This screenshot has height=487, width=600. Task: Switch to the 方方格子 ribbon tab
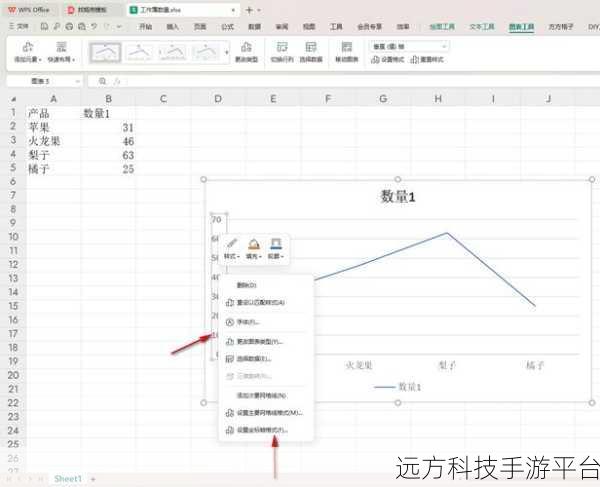pyautogui.click(x=561, y=26)
